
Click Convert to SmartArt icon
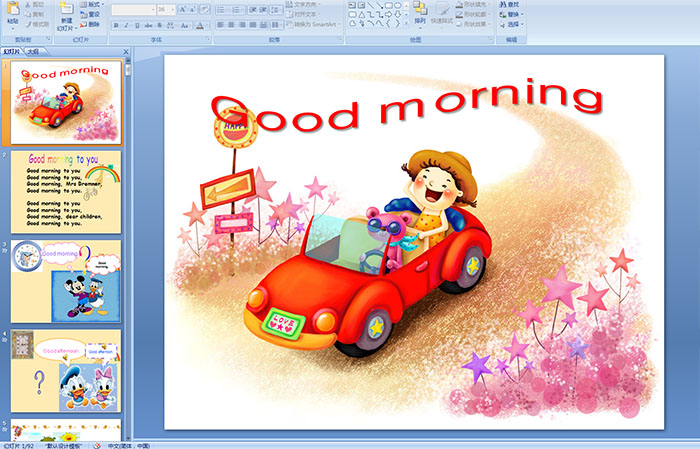(289, 24)
